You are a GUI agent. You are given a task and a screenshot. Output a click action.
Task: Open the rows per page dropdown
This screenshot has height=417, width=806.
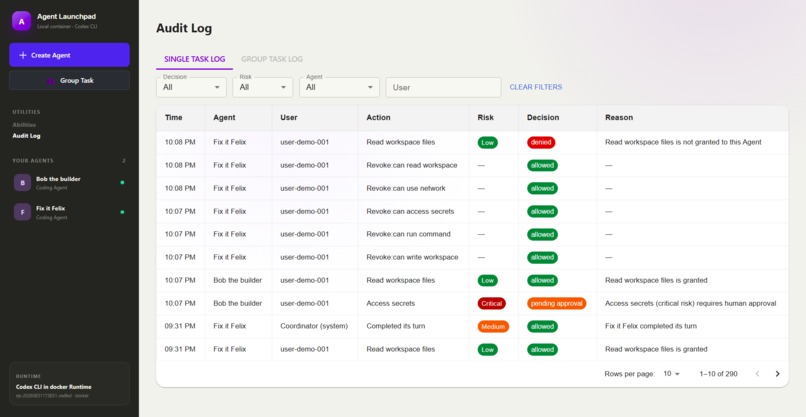coord(671,374)
